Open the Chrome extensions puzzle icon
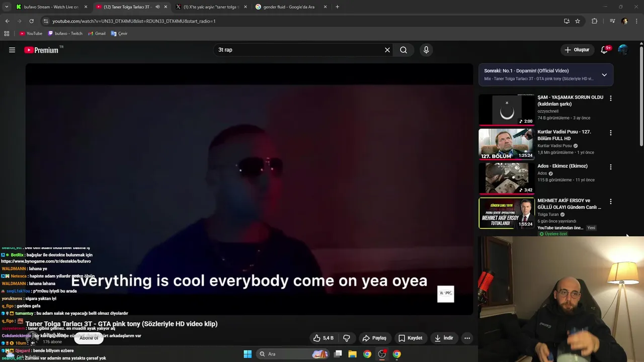 click(x=594, y=21)
